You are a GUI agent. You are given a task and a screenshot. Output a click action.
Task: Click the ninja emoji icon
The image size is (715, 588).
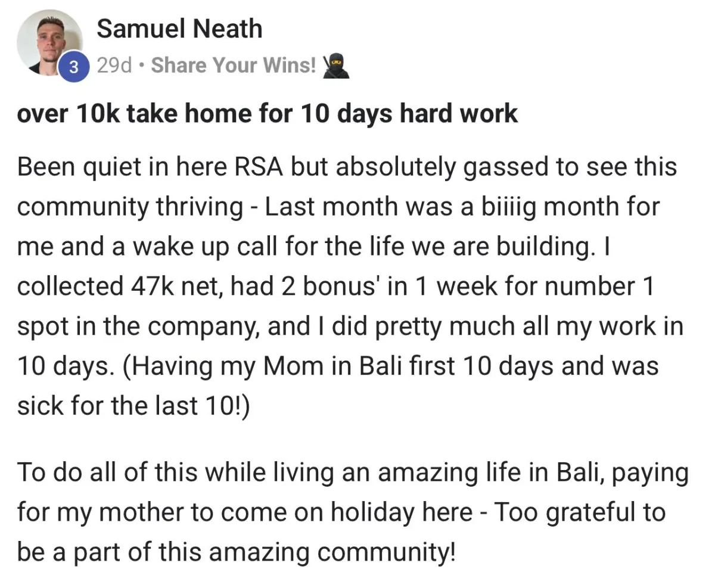coord(335,65)
